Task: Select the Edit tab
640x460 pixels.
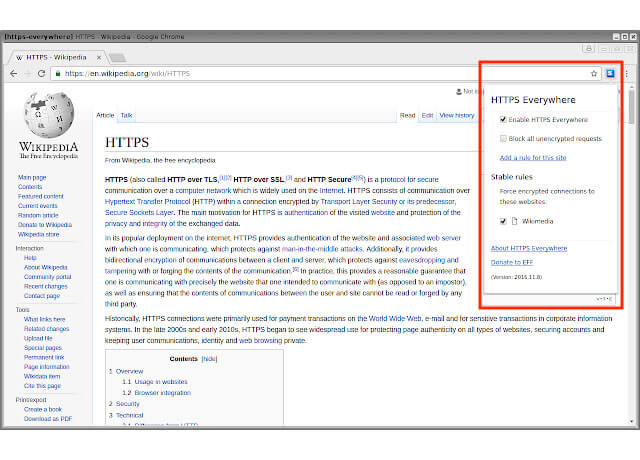Action: pos(427,115)
